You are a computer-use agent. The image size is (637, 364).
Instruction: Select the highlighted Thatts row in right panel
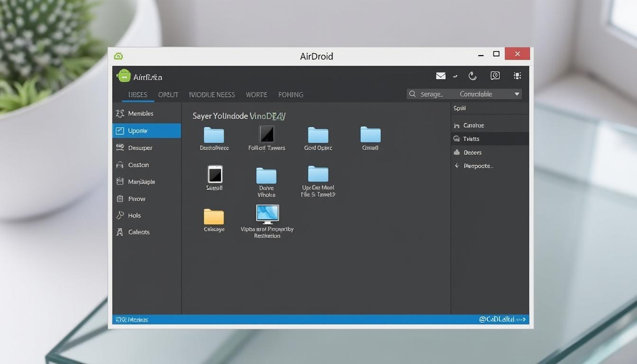(x=490, y=139)
